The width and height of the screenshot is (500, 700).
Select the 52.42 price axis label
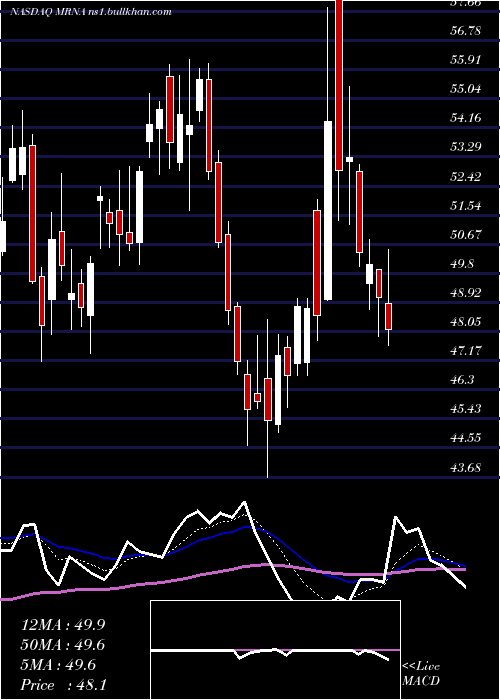pos(467,176)
